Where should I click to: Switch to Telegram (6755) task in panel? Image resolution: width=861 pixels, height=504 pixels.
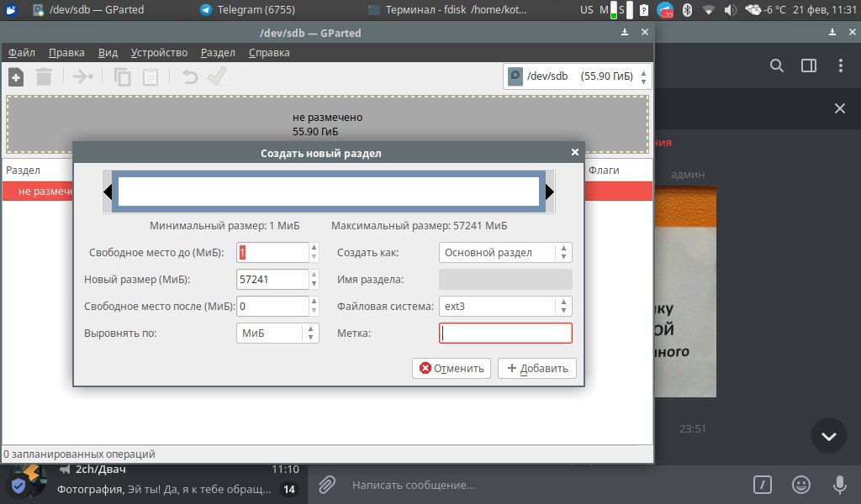248,9
